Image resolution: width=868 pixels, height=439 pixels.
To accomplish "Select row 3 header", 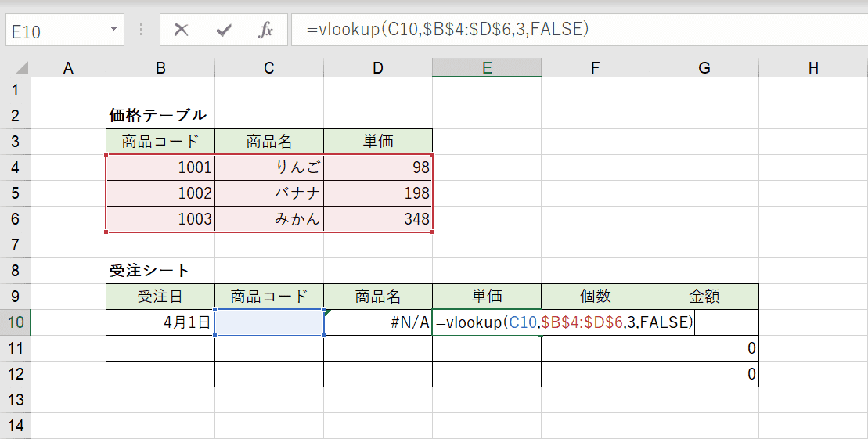I will [16, 141].
